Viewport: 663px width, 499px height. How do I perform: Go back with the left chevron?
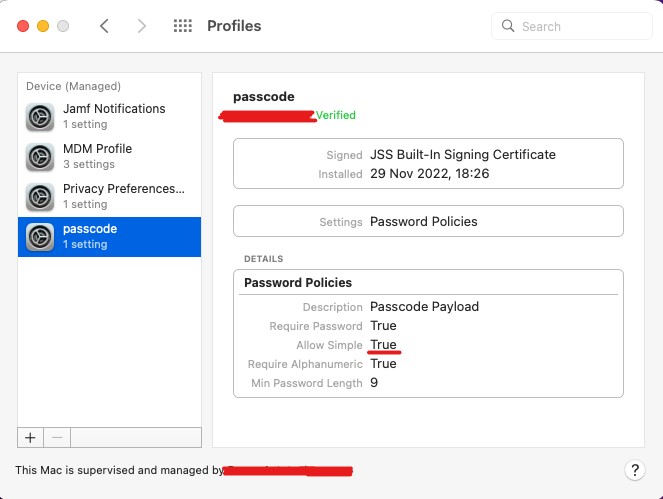[x=104, y=26]
